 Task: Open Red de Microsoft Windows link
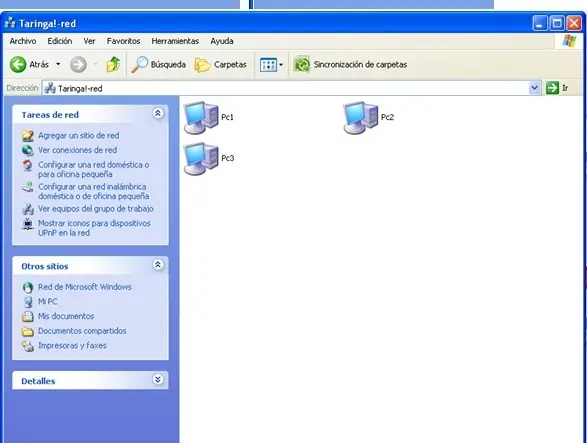tap(85, 287)
